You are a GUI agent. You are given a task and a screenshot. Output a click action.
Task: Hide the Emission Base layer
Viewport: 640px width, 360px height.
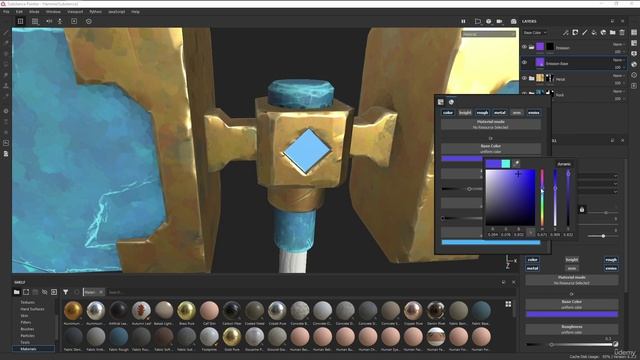524,63
